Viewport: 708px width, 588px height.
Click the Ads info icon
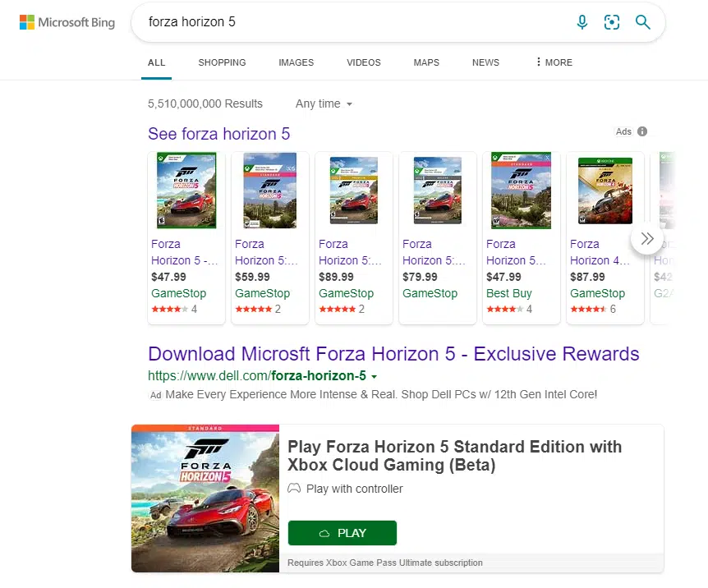click(642, 131)
